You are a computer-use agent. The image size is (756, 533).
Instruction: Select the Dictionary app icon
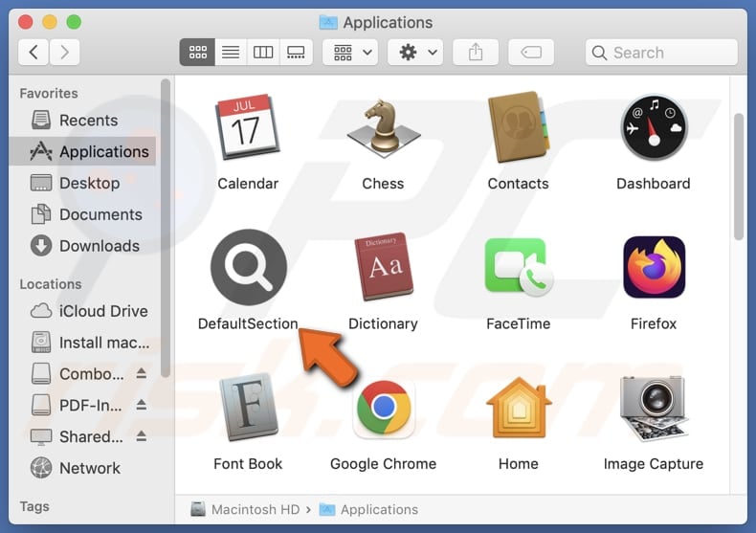click(x=384, y=266)
